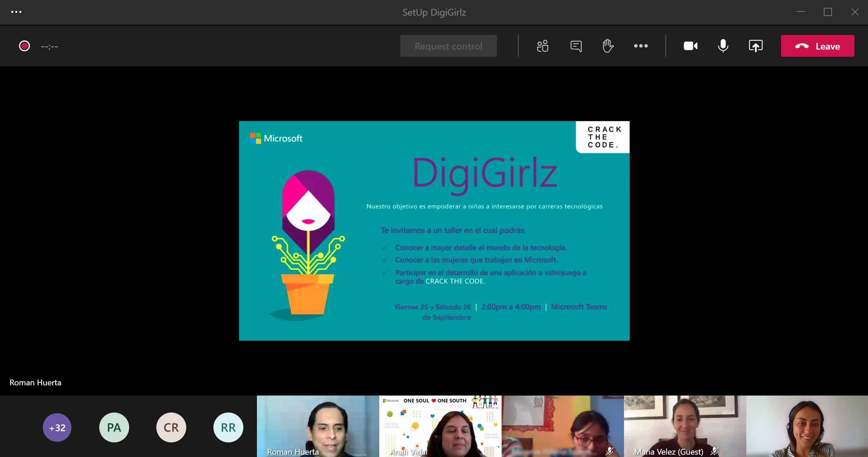Click the muted mic icon on Maria Velez's tile
The image size is (868, 457).
[x=715, y=452]
